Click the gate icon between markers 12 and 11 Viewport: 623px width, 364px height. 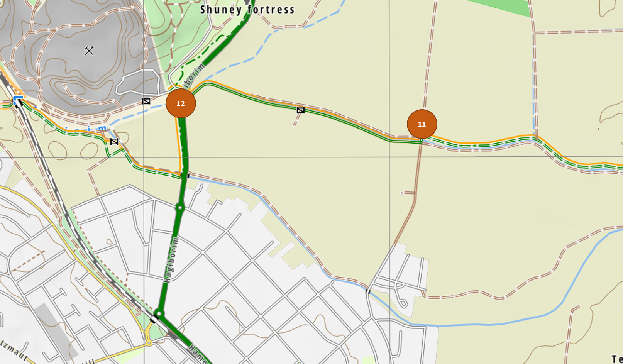301,110
